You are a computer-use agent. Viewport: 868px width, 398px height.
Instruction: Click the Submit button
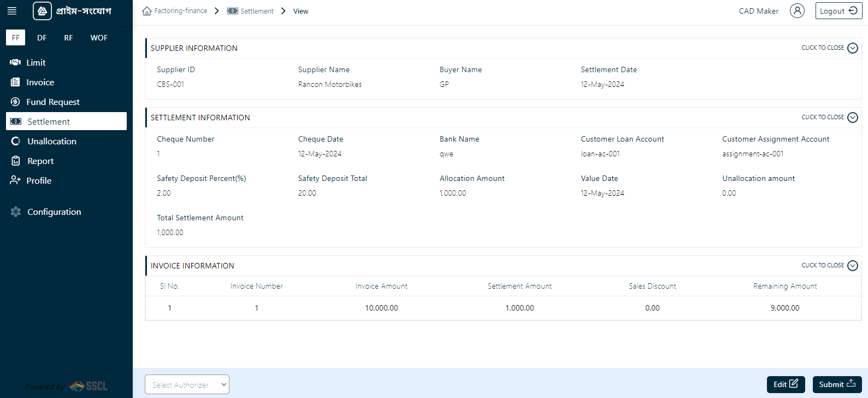pos(837,384)
